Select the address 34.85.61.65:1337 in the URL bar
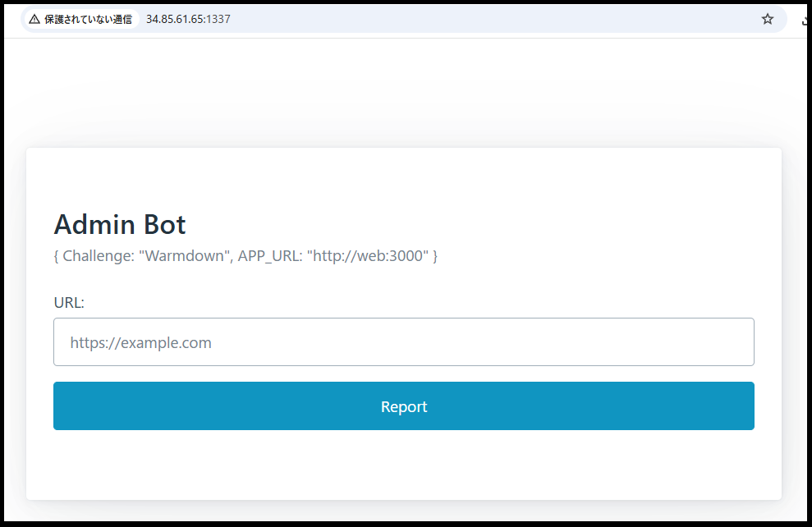The image size is (812, 527). tap(188, 19)
